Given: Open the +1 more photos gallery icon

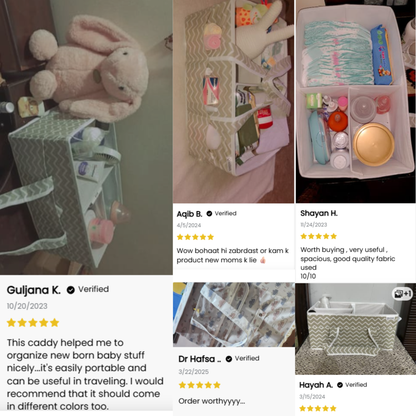Looking at the screenshot, I should pos(403,294).
